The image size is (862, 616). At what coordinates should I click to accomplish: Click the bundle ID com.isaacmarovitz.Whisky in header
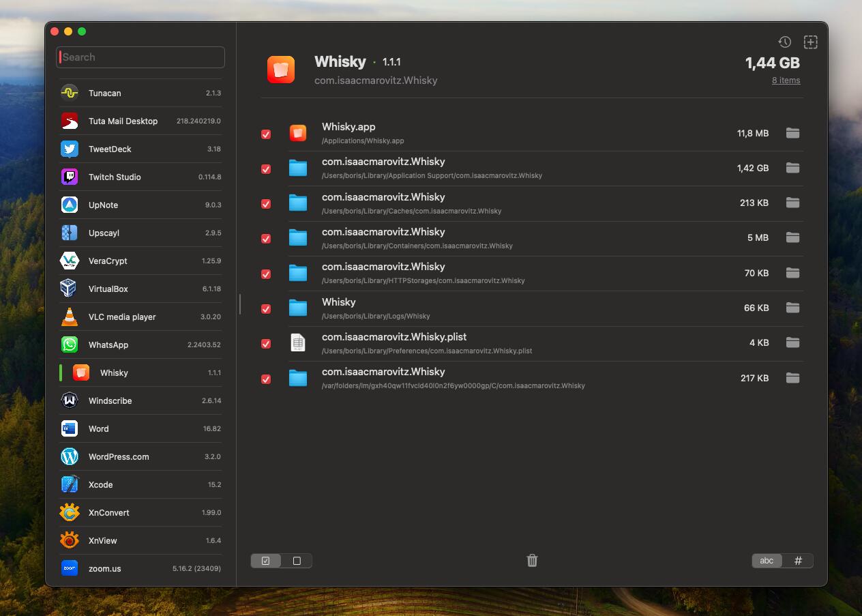pos(376,80)
